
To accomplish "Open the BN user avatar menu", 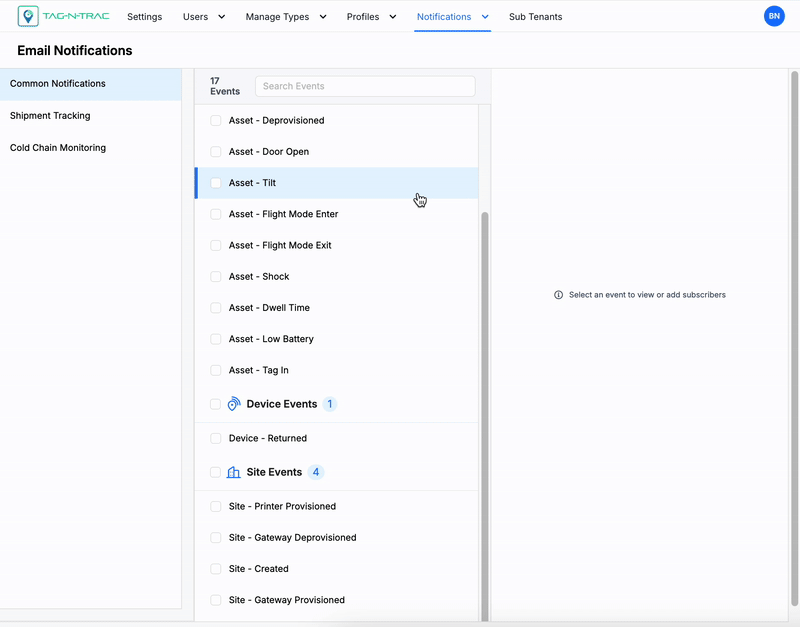I will tap(774, 16).
